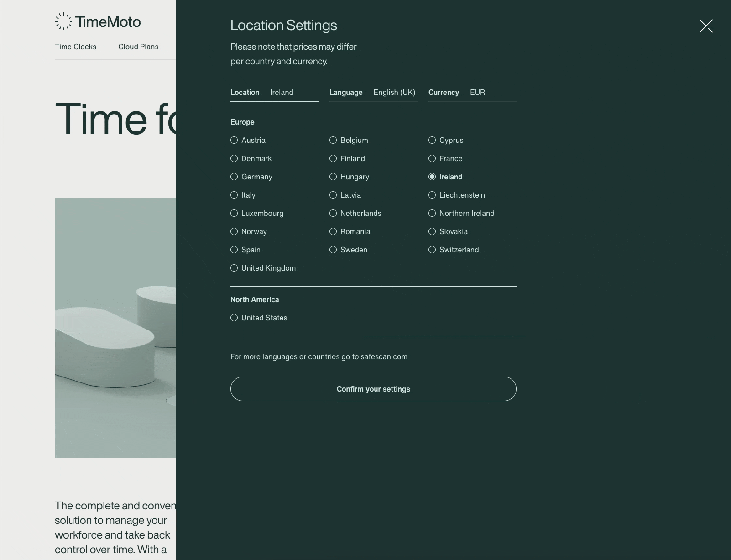Viewport: 731px width, 560px height.
Task: Choose the Germany radio button
Action: click(235, 177)
